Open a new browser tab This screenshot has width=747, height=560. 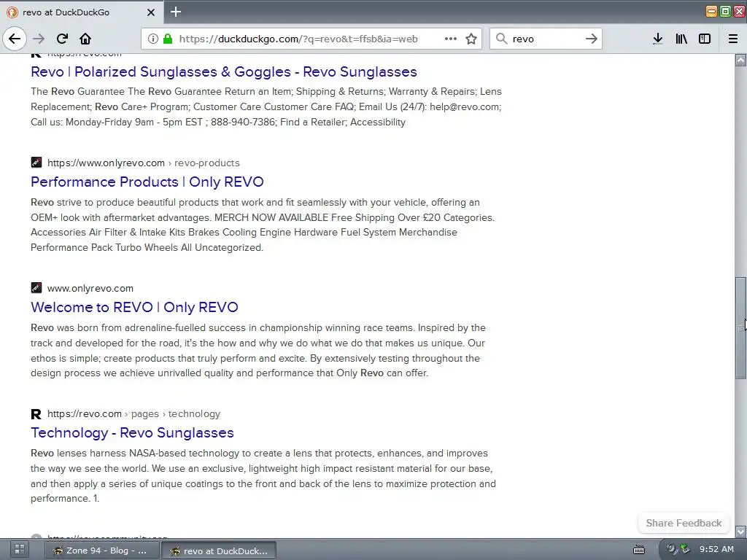coord(176,12)
